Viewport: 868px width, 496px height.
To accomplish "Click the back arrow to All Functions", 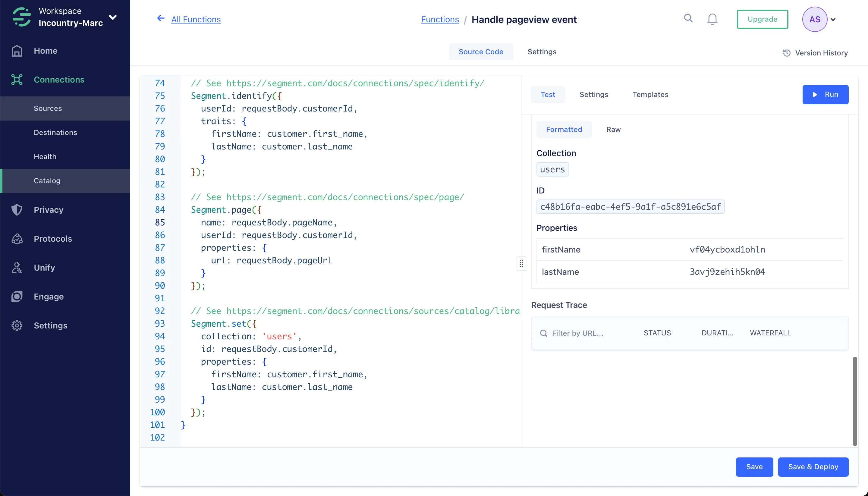I will pos(160,18).
